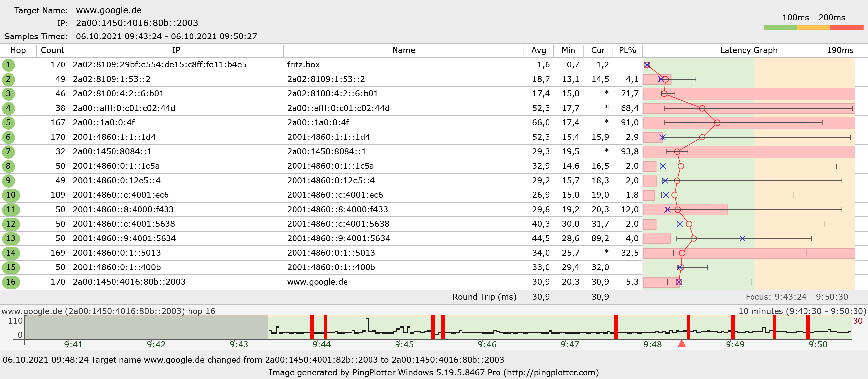Click the hop 16 green number badge

pyautogui.click(x=11, y=282)
